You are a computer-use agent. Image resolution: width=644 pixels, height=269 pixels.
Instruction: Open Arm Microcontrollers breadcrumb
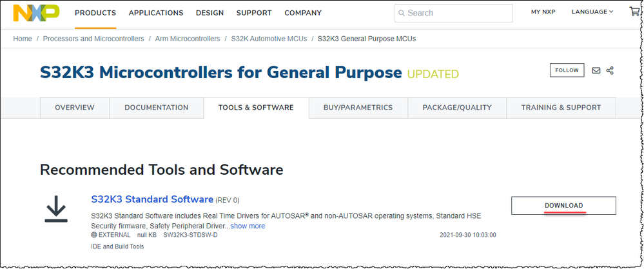coord(188,39)
